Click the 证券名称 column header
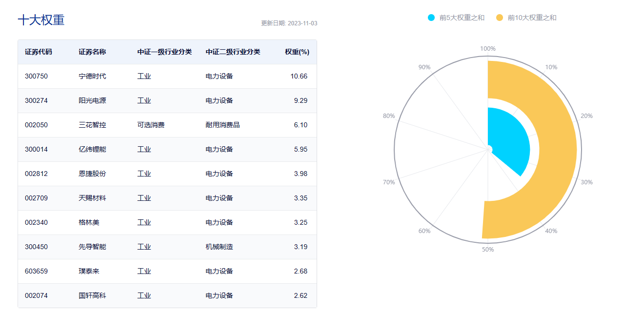 (92, 52)
